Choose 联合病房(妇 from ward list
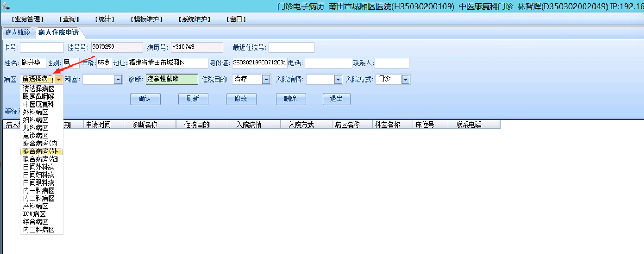 (x=42, y=159)
